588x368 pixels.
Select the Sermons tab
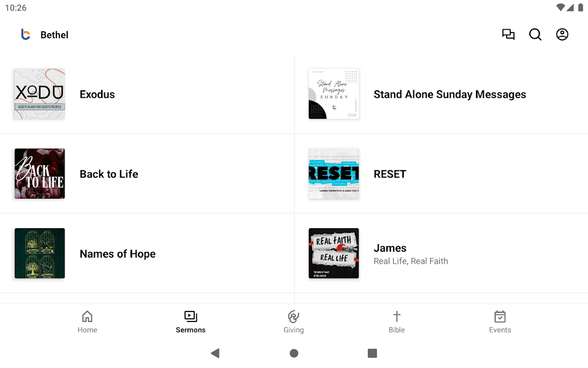coord(191,322)
